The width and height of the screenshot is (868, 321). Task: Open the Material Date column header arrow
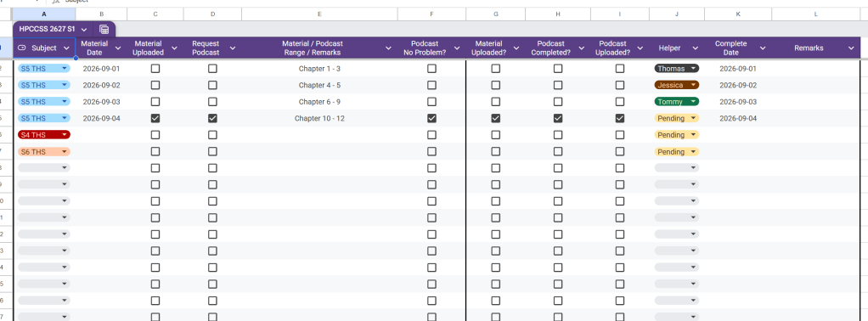point(118,48)
